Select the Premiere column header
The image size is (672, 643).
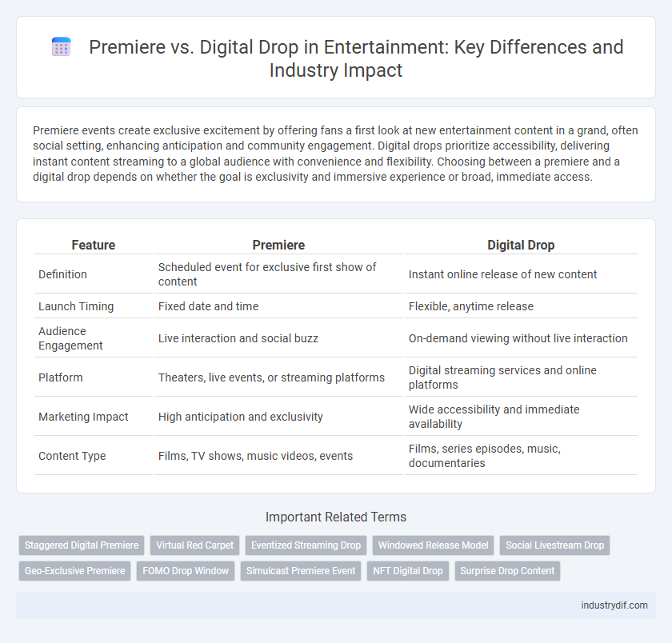click(278, 245)
